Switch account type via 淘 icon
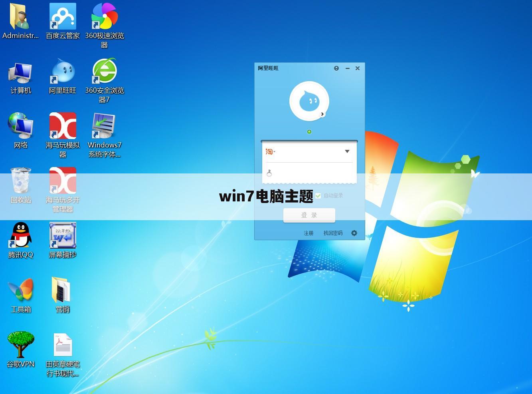The height and width of the screenshot is (394, 532). coord(270,151)
